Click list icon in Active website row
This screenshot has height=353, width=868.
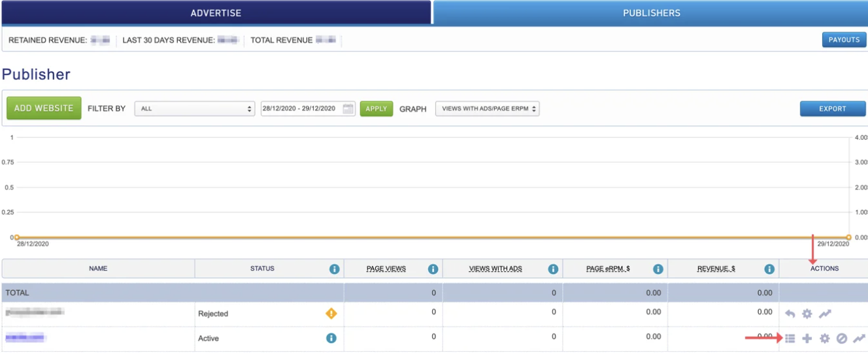pyautogui.click(x=790, y=339)
